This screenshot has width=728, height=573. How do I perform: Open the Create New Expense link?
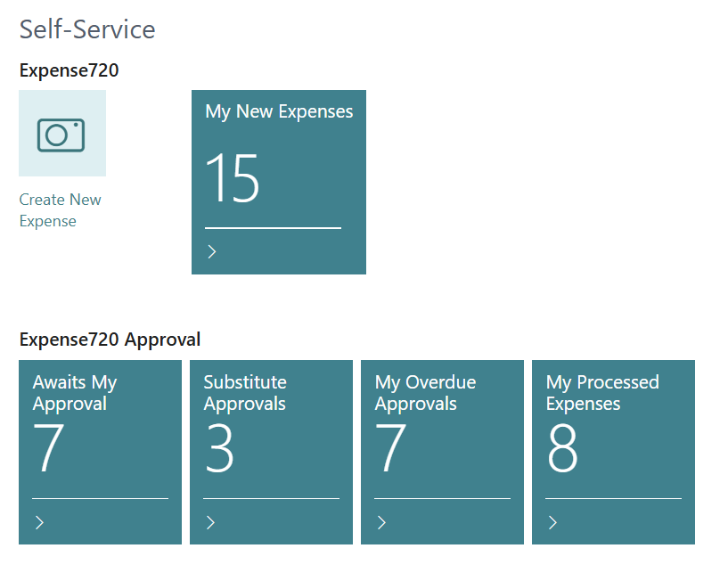[60, 210]
